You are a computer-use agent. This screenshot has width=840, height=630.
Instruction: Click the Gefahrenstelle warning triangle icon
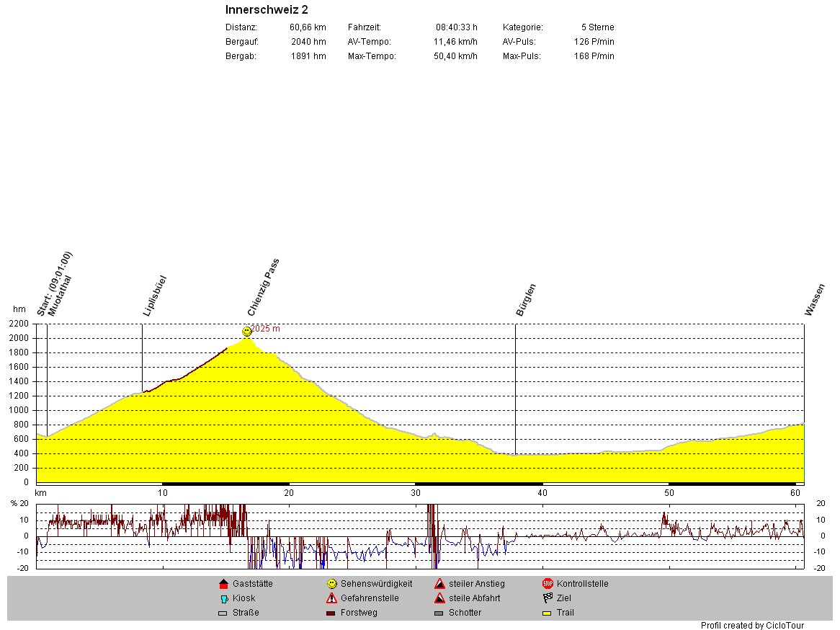[331, 598]
